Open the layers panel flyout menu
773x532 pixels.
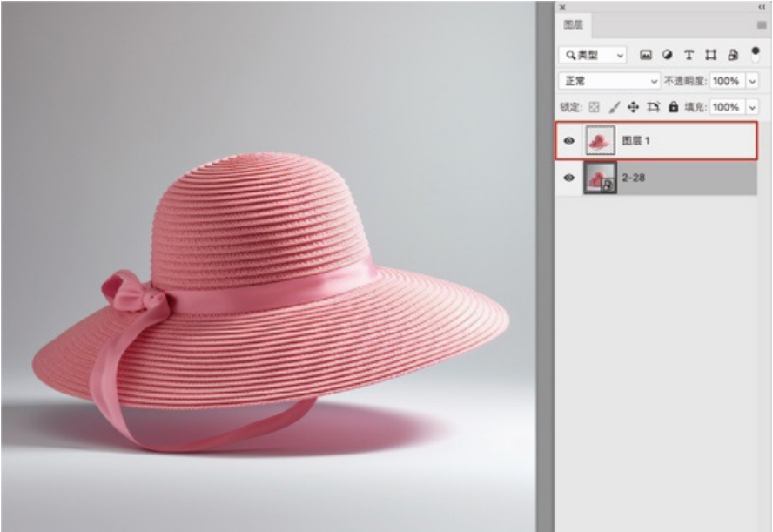(x=762, y=25)
